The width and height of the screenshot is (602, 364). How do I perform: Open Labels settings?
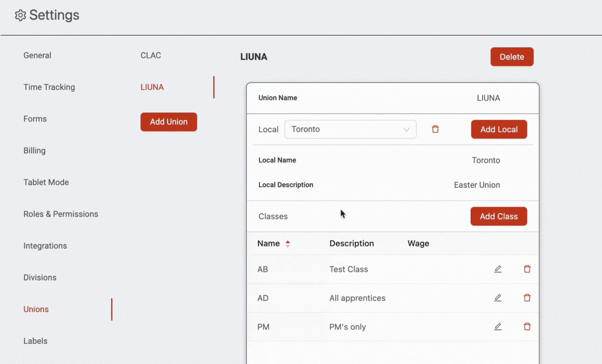(36, 341)
